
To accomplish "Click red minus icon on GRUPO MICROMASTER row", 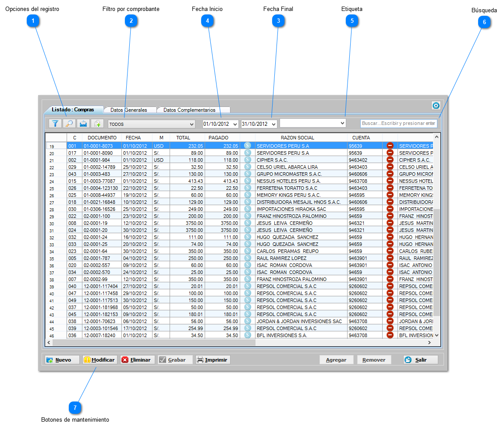I will pos(390,174).
